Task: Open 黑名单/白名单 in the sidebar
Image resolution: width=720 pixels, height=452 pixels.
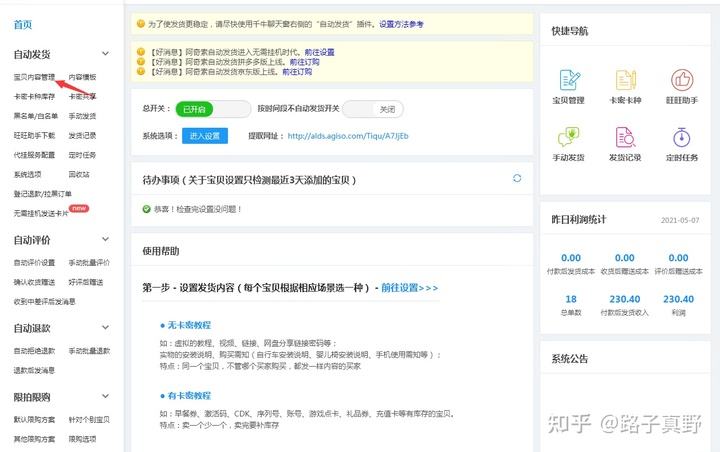Action: point(36,116)
